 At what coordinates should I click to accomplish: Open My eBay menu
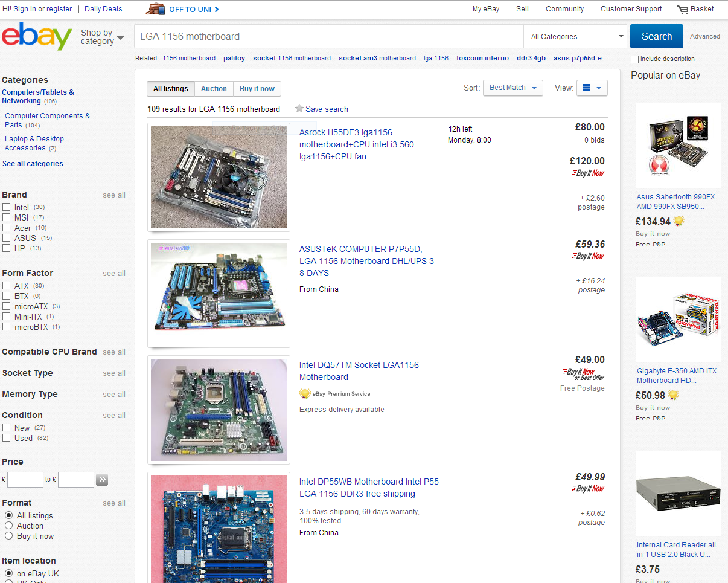486,9
